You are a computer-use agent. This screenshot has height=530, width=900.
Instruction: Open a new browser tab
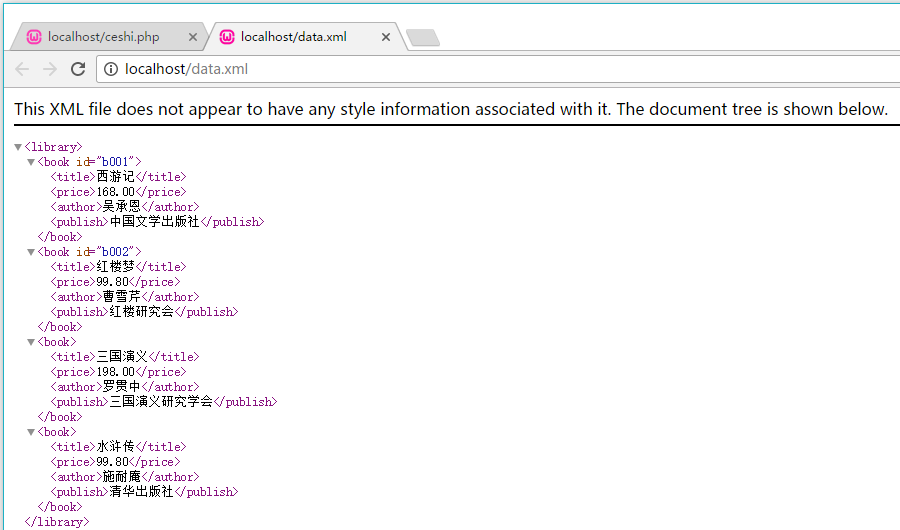[x=422, y=38]
